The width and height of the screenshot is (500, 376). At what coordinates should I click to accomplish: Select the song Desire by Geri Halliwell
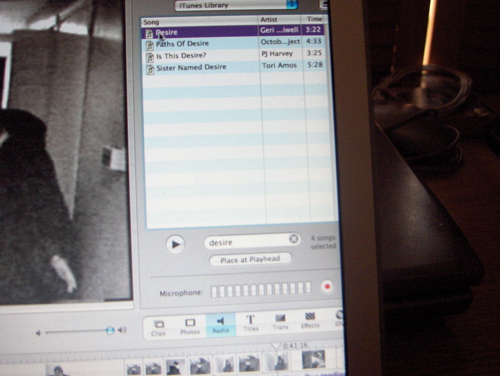click(x=233, y=31)
